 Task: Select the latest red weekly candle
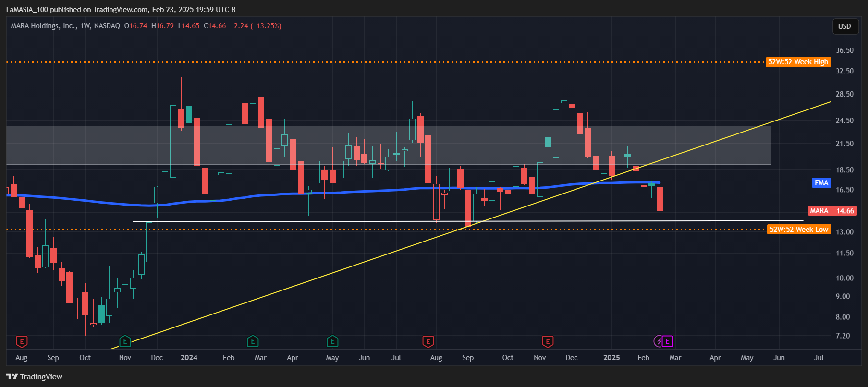(x=660, y=199)
